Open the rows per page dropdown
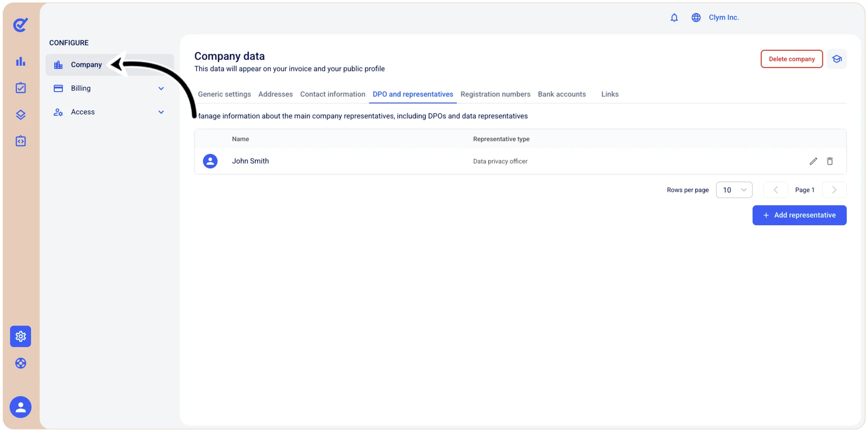Viewport: 868px width, 432px height. tap(734, 190)
